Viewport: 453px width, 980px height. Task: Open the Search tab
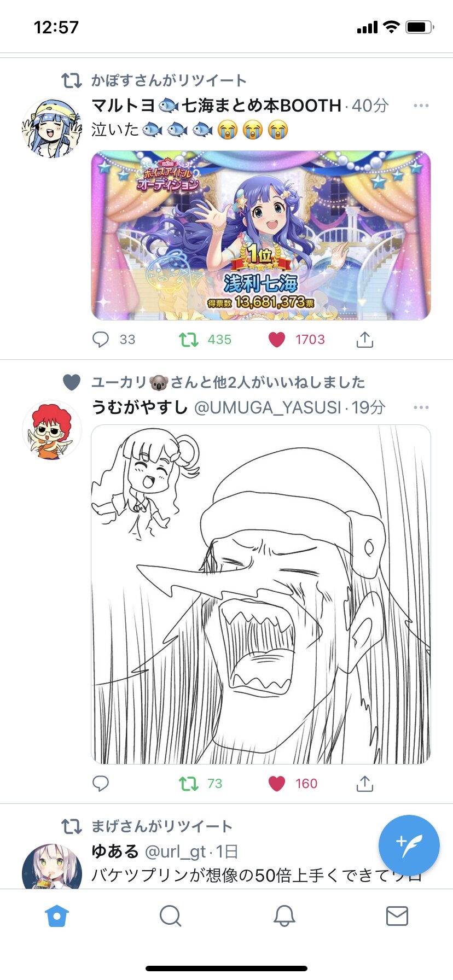click(170, 915)
